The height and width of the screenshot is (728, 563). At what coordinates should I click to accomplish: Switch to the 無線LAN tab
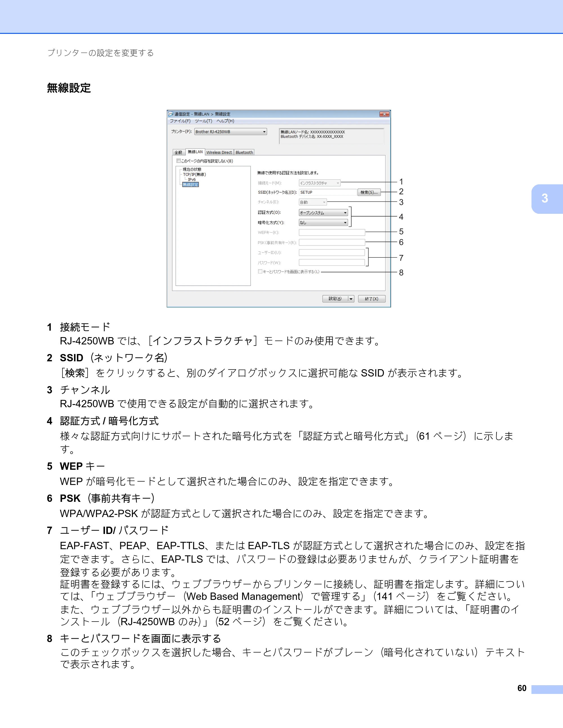coord(195,152)
